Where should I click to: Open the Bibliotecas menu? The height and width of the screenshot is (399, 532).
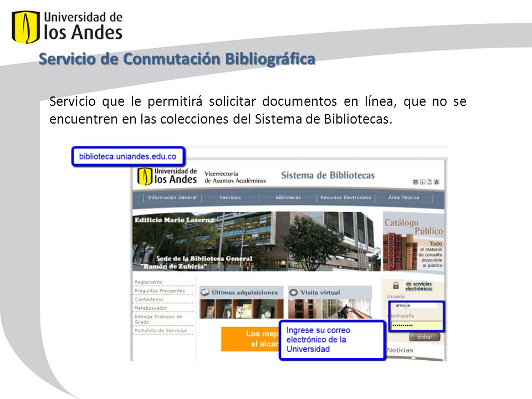[288, 197]
